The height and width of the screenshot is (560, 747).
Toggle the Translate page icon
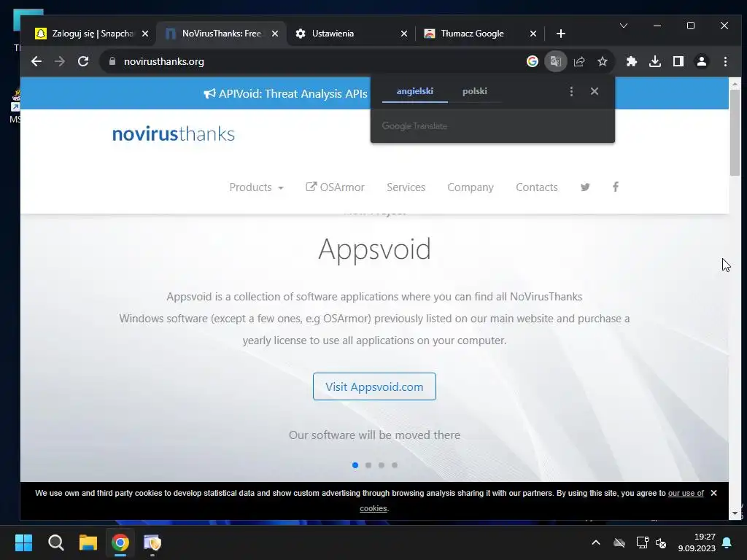coord(555,61)
